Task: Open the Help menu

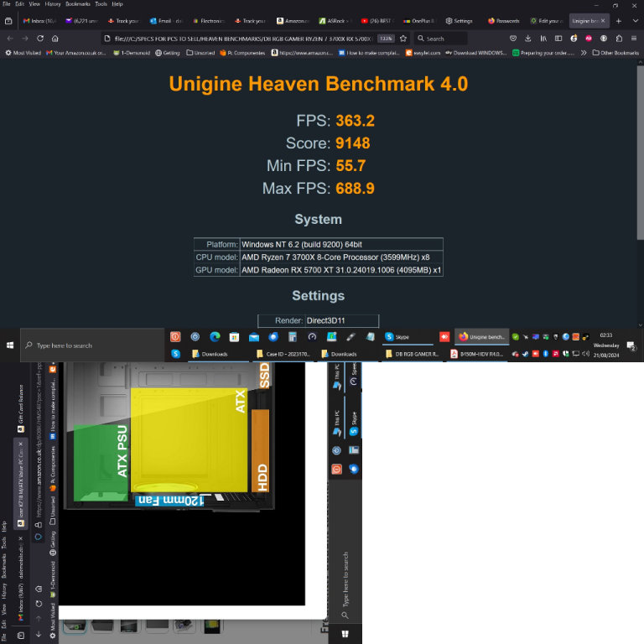Action: coord(117,4)
